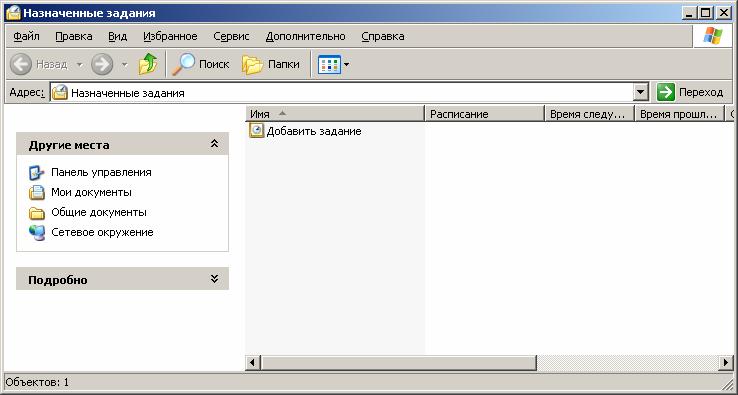The image size is (738, 395).
Task: Sort by the Расписание column header
Action: click(x=484, y=114)
